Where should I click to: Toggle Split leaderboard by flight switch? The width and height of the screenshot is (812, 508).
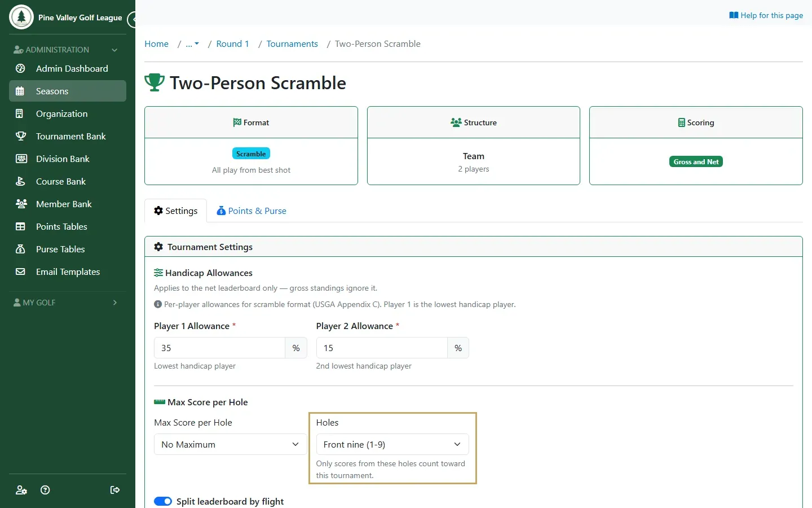pos(163,501)
